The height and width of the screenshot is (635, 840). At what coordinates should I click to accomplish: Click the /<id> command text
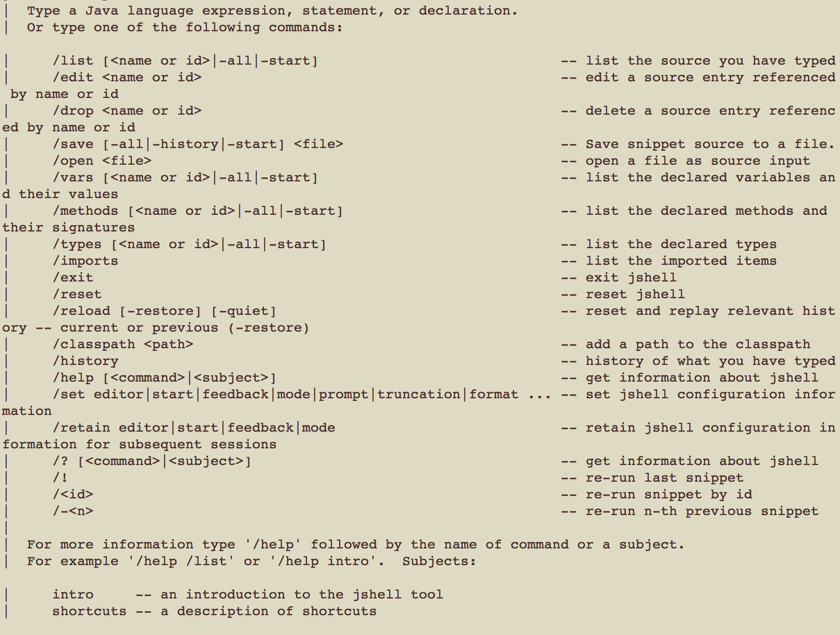pos(73,495)
